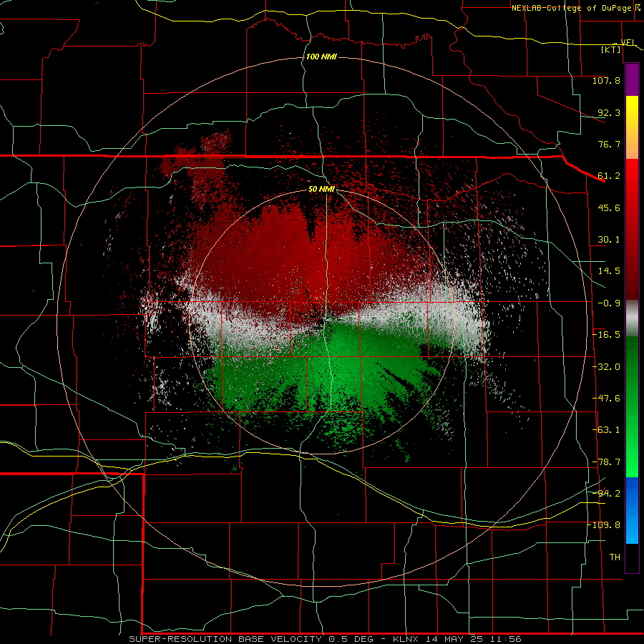Image resolution: width=644 pixels, height=644 pixels.
Task: Click the 92.3 value on velocity scale
Action: 609,112
